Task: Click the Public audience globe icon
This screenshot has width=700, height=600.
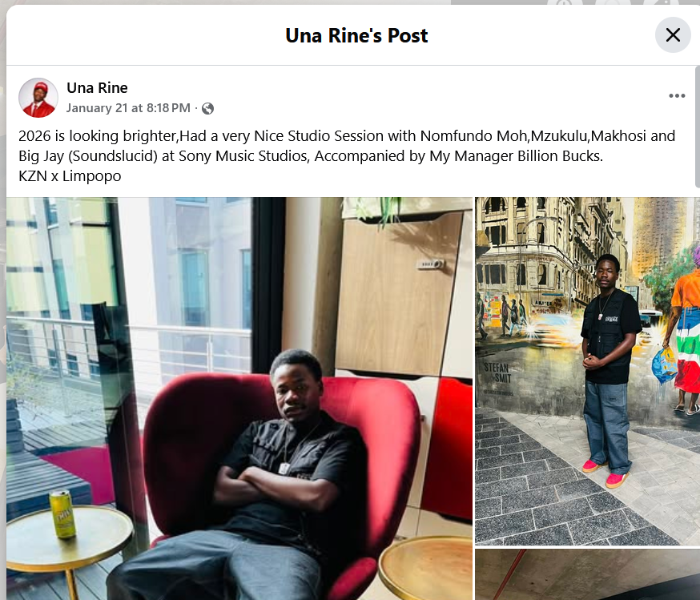Action: 207,108
